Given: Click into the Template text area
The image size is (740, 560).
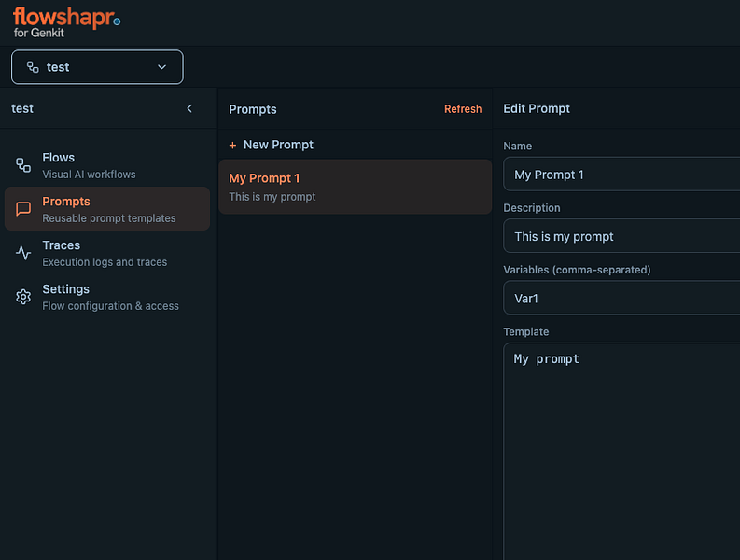Looking at the screenshot, I should [x=621, y=451].
